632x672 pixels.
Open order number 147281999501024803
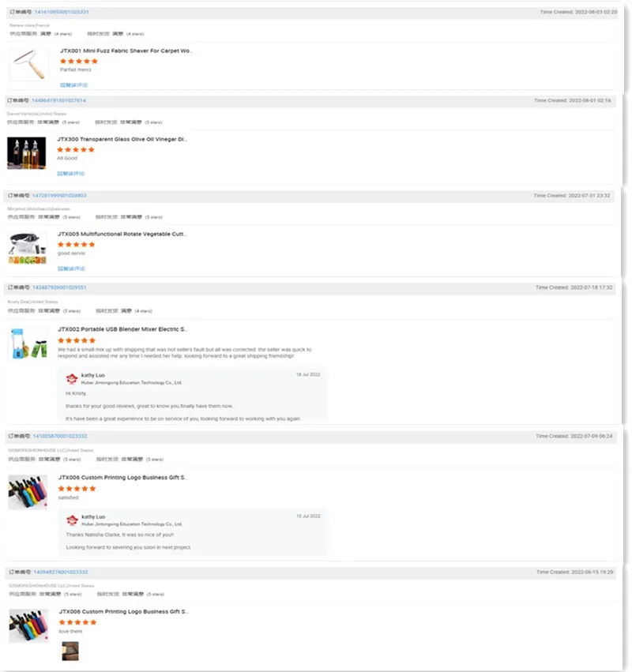(59, 195)
